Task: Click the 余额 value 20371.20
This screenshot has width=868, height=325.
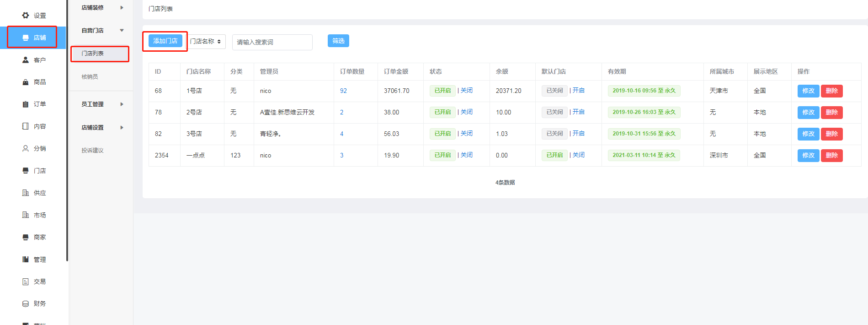Action: 509,91
